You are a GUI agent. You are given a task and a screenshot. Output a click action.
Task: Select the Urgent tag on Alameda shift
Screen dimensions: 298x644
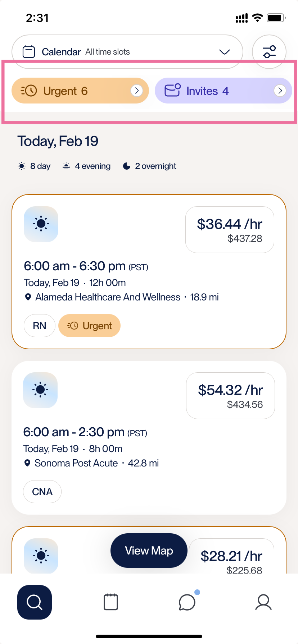89,326
